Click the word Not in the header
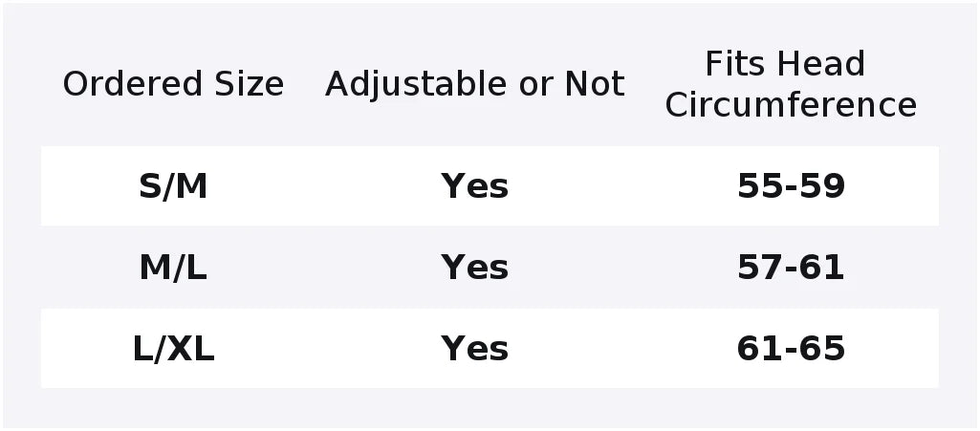980x431 pixels. coord(595,84)
